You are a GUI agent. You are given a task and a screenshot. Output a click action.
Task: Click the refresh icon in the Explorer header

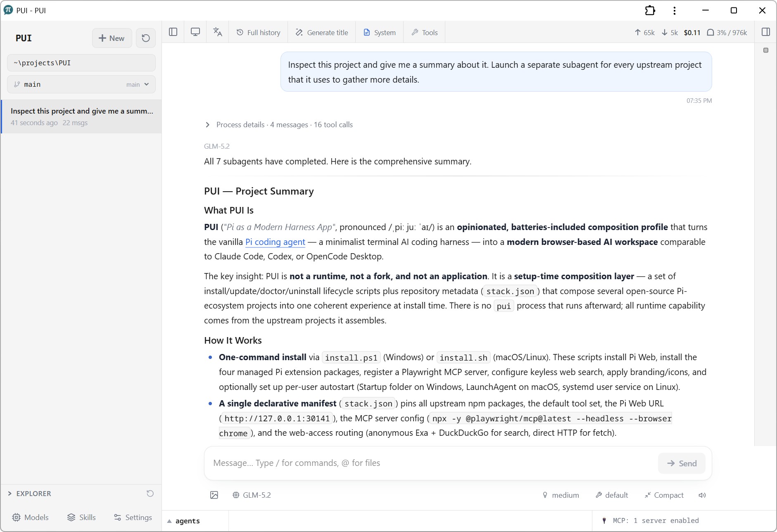(150, 494)
